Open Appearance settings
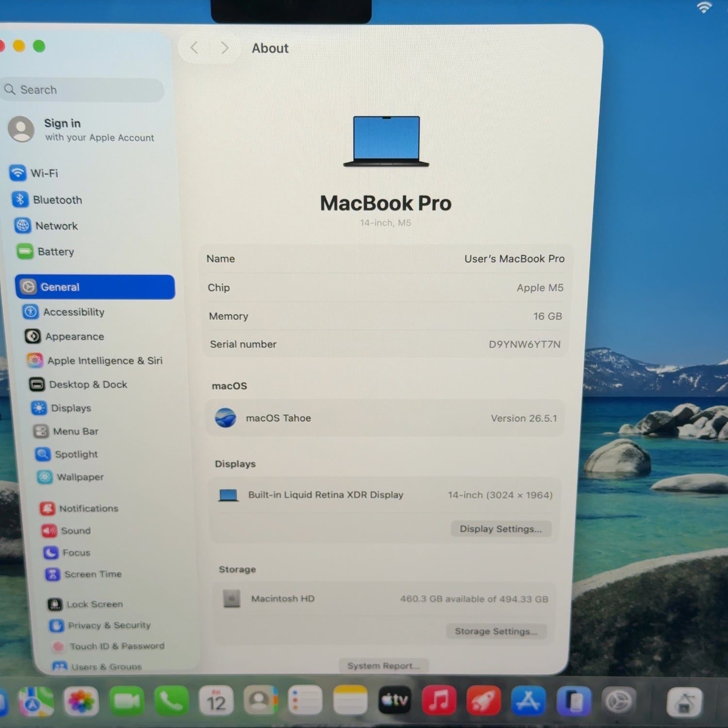728x728 pixels. [x=65, y=336]
